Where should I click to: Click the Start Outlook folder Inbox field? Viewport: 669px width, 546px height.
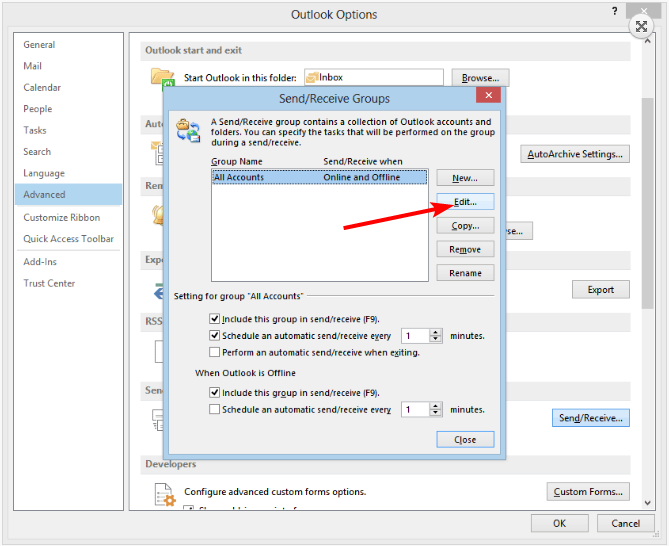(374, 78)
